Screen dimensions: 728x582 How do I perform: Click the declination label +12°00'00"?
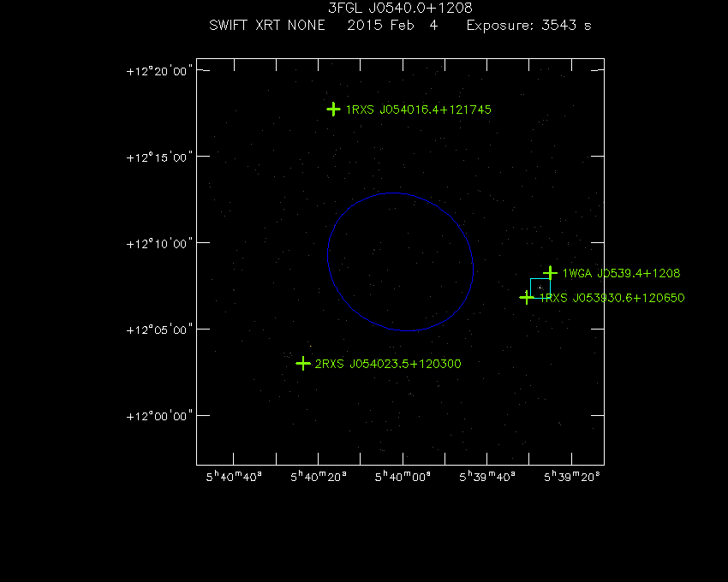point(159,416)
